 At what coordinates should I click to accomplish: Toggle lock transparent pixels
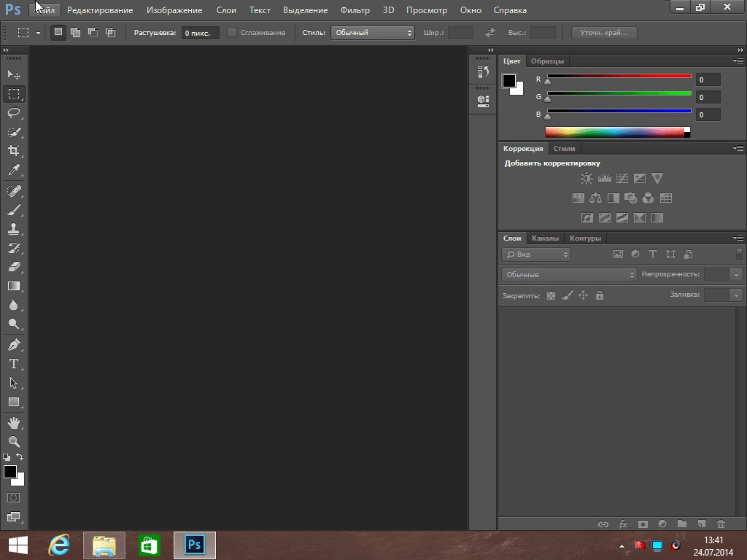[551, 296]
